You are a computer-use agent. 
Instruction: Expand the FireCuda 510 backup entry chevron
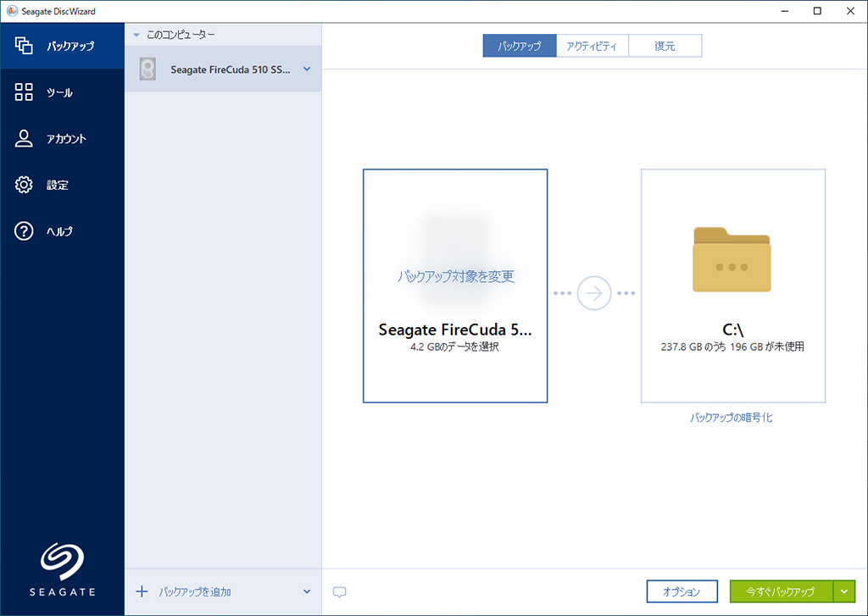pos(307,69)
